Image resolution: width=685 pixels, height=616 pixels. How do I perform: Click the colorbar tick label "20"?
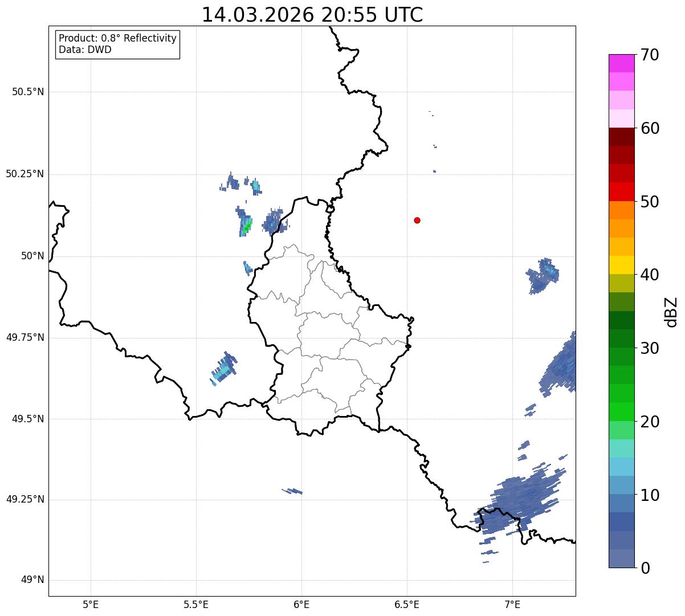[x=650, y=422]
